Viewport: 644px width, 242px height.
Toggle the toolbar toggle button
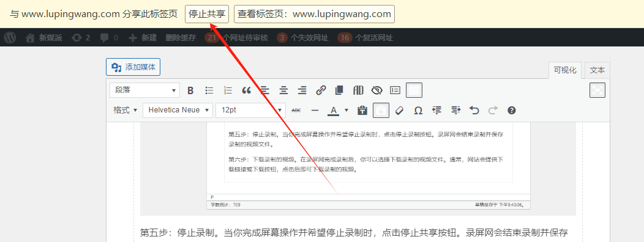414,90
